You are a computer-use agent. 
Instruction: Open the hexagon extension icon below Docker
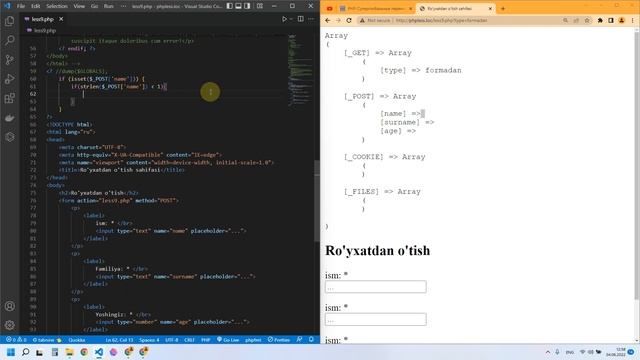pos(10,137)
